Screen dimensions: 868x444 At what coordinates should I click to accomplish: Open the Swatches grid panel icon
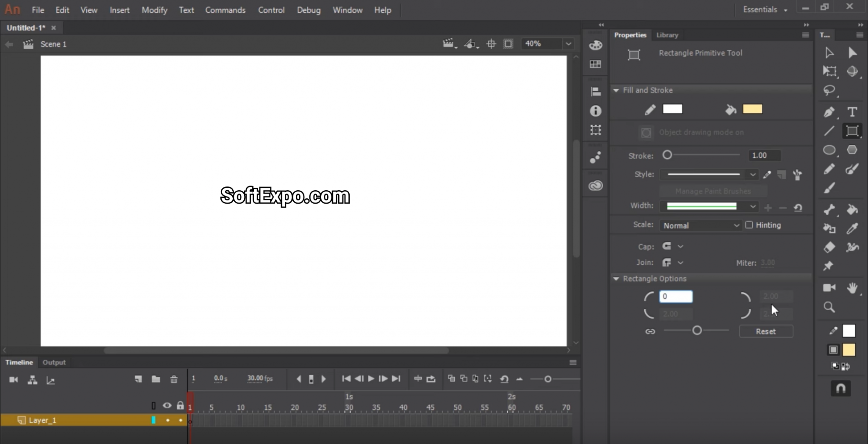click(595, 64)
